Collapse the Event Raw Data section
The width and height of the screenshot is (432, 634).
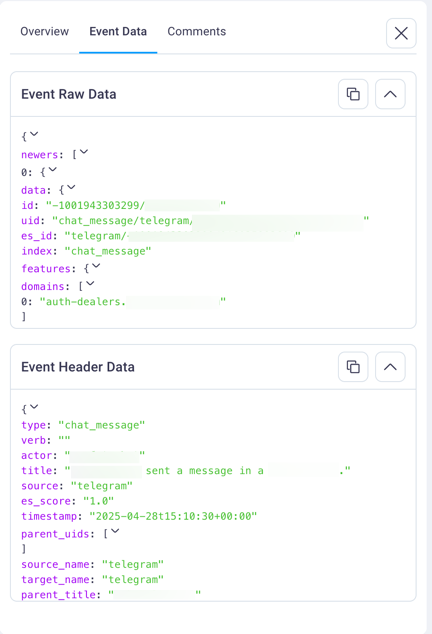pyautogui.click(x=390, y=94)
